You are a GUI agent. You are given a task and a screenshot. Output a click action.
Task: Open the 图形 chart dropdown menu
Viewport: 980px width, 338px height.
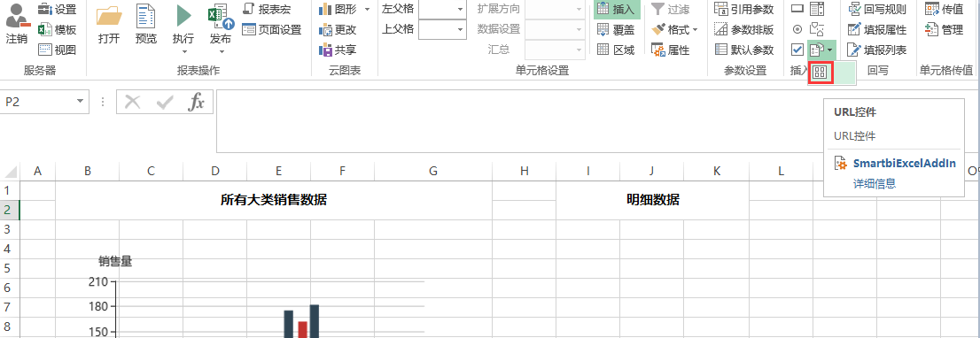[366, 10]
